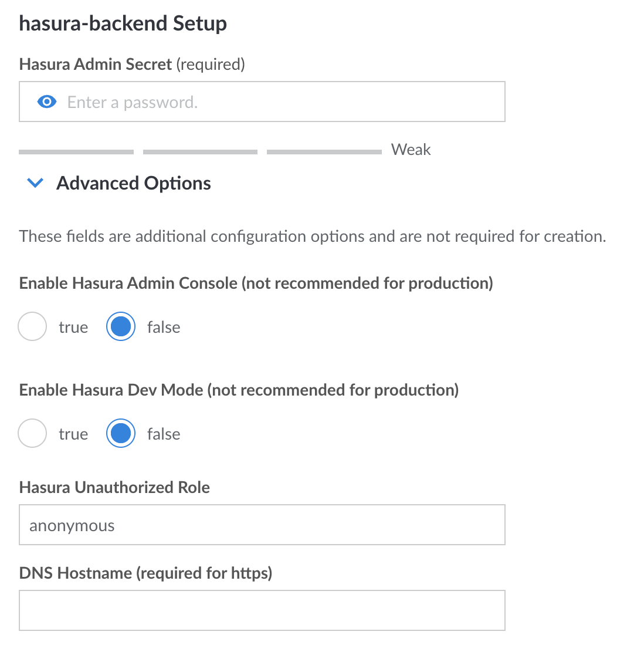Click the Weak password strength label
The width and height of the screenshot is (644, 655).
411,150
